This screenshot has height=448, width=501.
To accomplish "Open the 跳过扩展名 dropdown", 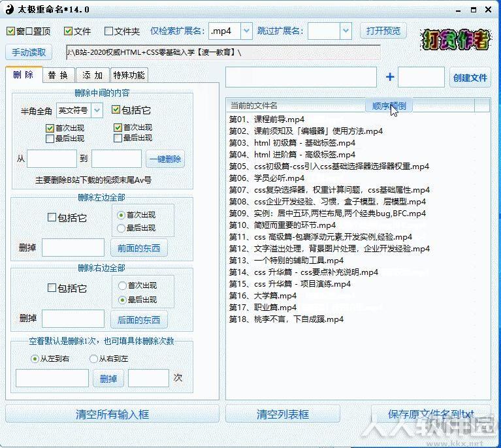I will (346, 31).
